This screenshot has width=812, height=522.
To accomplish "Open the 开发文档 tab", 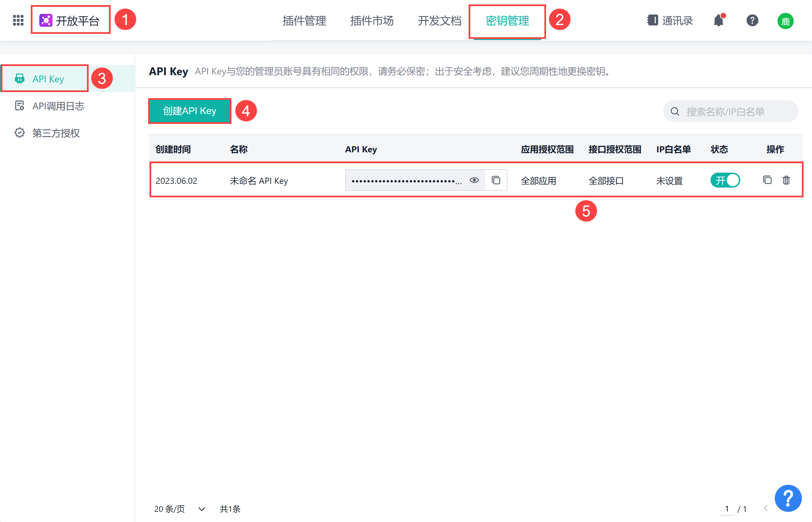I will pyautogui.click(x=439, y=21).
